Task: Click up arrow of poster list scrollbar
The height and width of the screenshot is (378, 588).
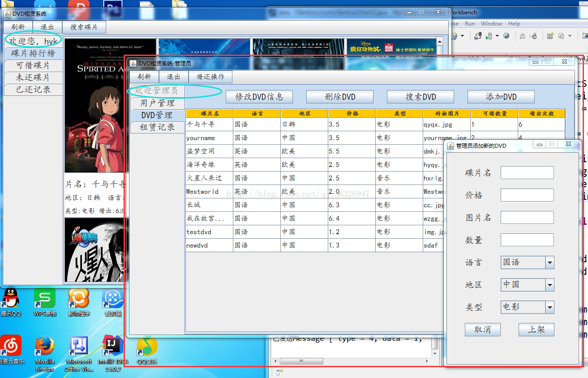Action: point(440,42)
